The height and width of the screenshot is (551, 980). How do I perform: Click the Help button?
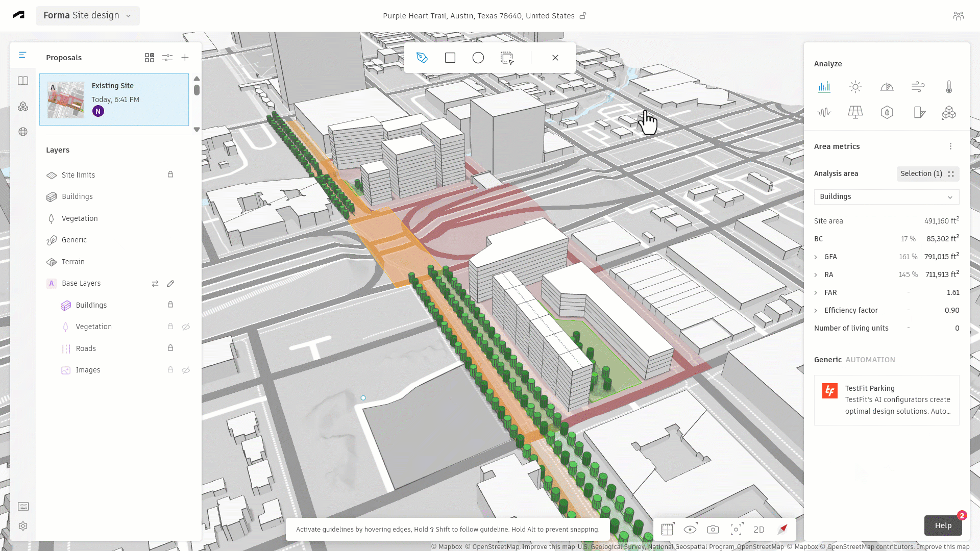coord(943,525)
